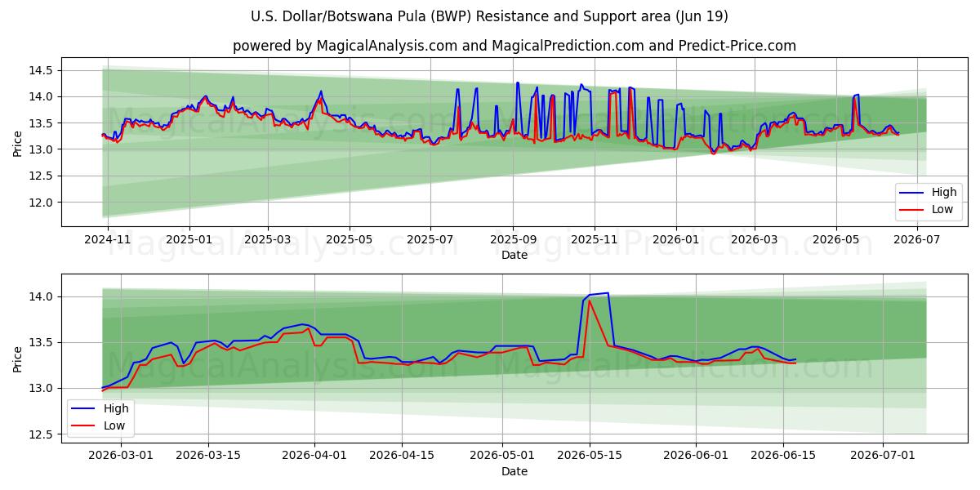Click the 2026-03 date tick label
Screen dimensions: 980x490
point(754,239)
